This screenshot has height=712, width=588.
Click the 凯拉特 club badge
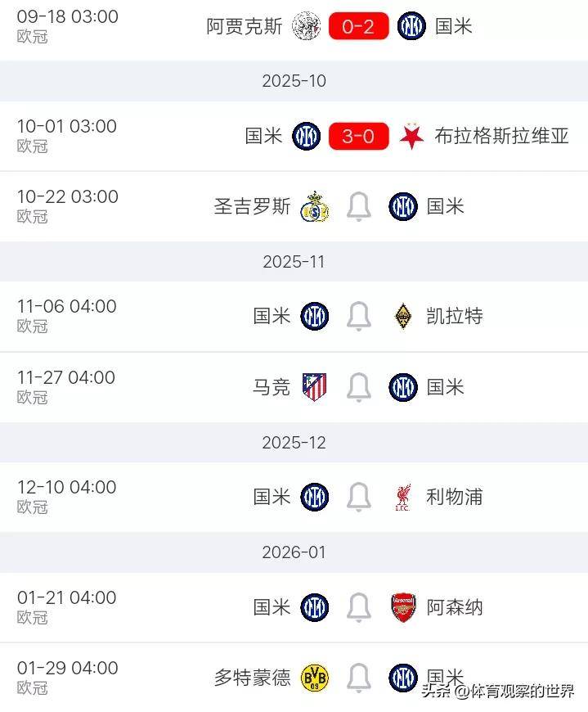pos(404,315)
